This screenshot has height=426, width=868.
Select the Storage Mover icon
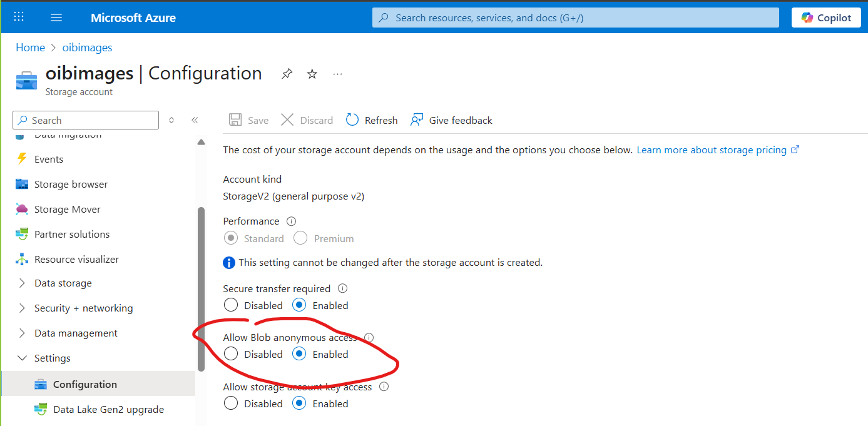click(23, 209)
